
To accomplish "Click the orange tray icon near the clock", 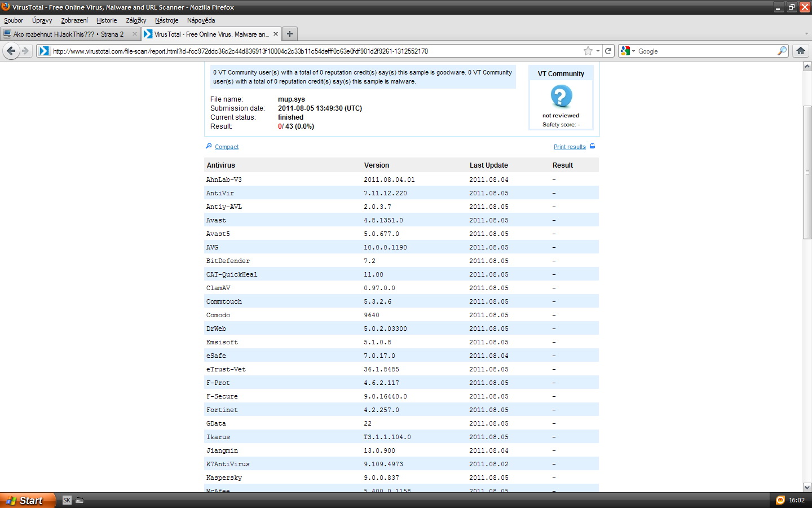I will (780, 500).
